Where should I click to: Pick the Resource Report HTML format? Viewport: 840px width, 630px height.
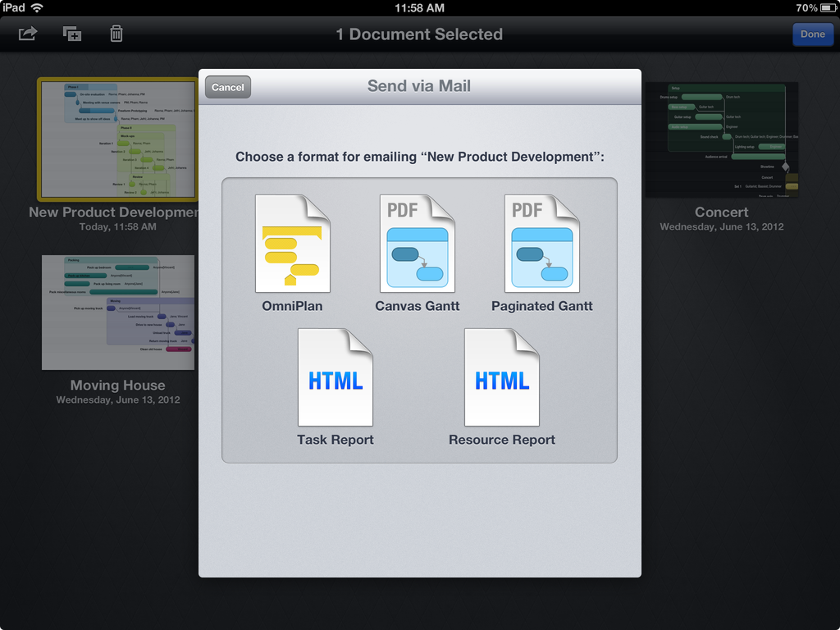502,377
